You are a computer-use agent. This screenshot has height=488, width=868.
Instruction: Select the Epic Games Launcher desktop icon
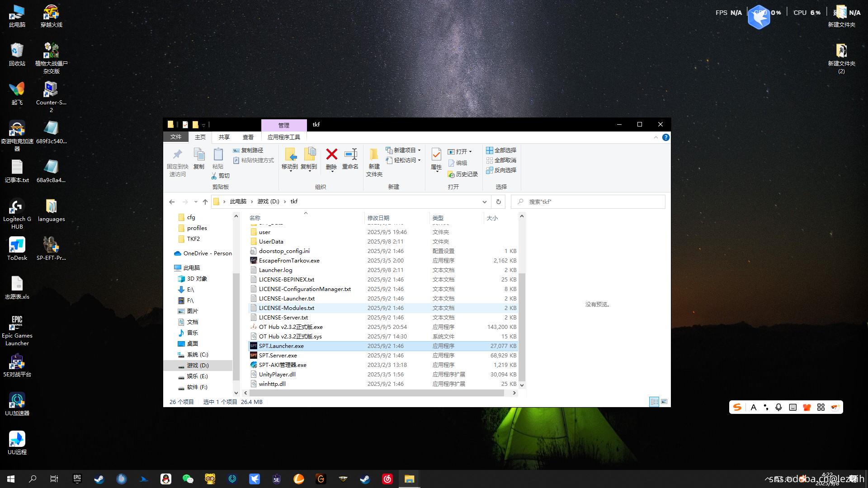tap(17, 331)
